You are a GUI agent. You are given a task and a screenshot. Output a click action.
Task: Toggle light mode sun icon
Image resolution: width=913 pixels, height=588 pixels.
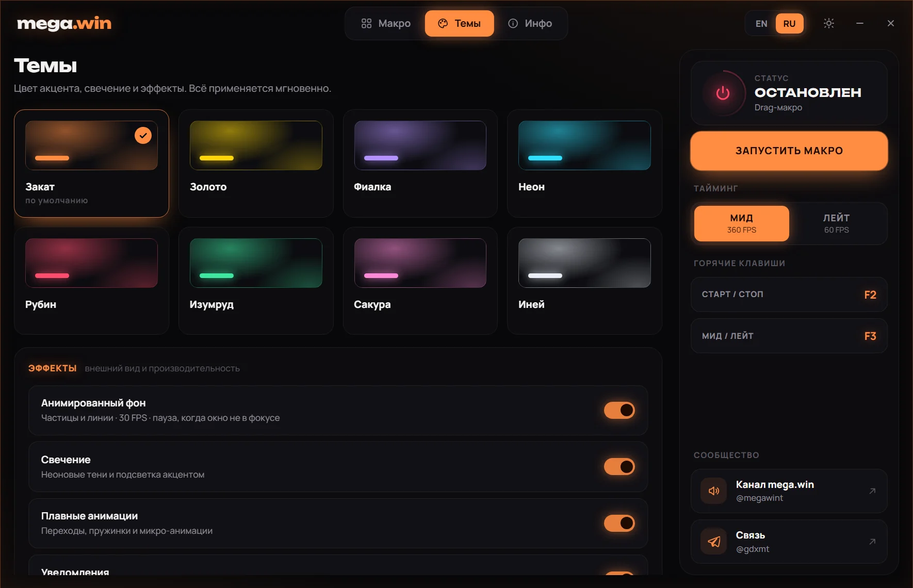point(829,23)
